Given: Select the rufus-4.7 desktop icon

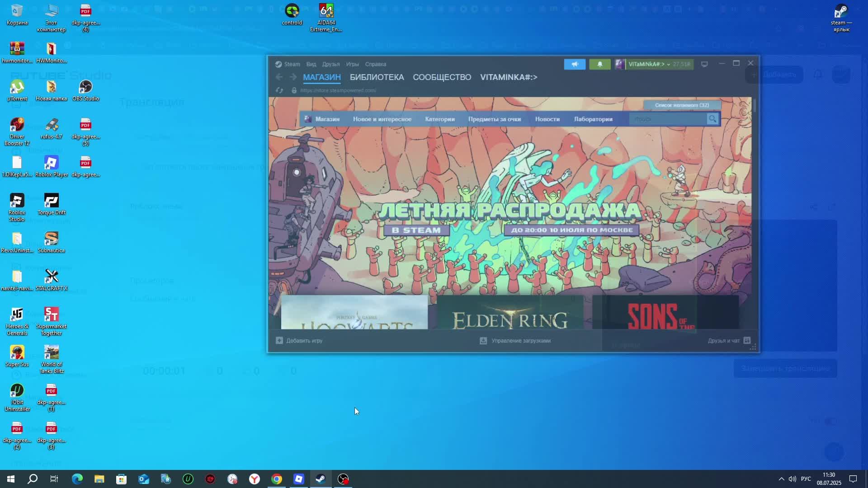Looking at the screenshot, I should (51, 128).
